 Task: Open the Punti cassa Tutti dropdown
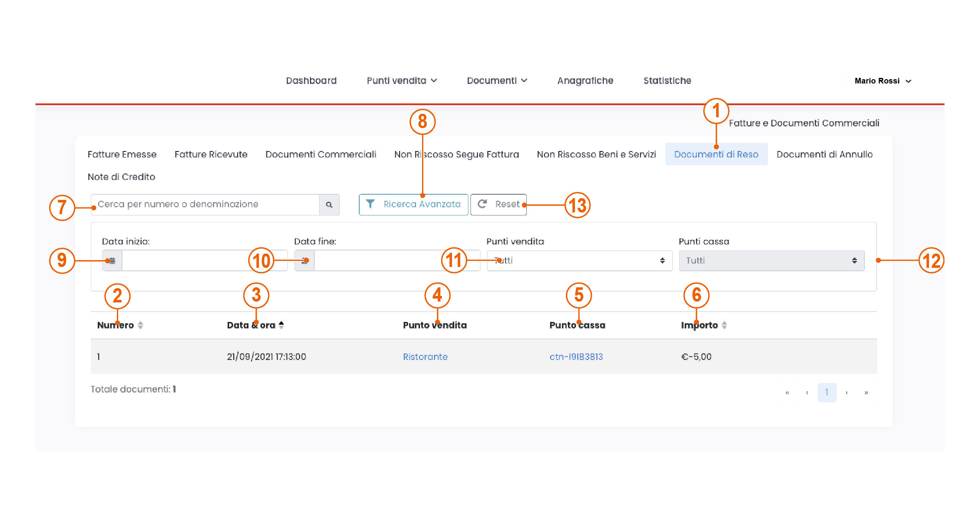tap(771, 260)
